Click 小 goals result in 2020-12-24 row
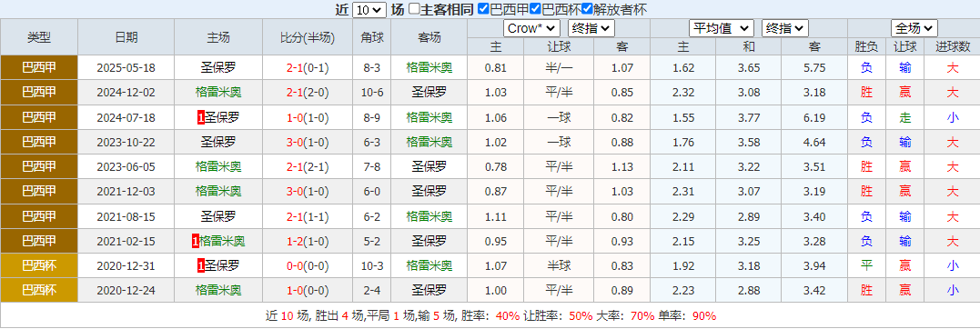 953,290
